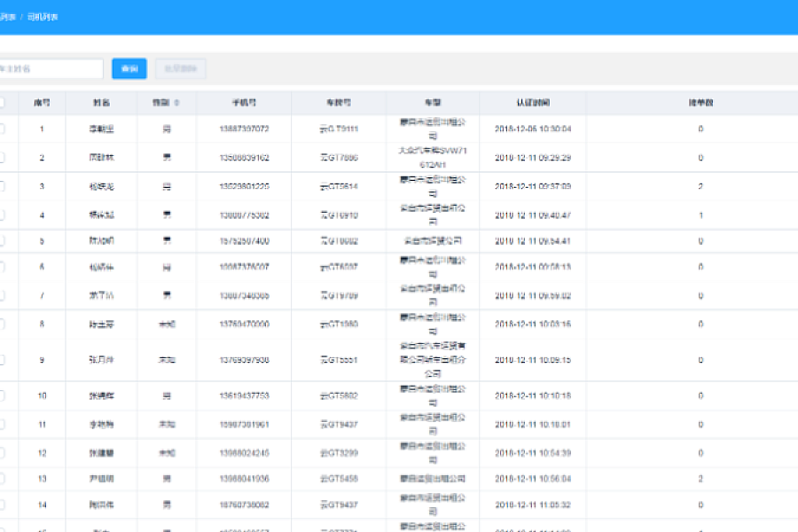Viewport: 798px width, 532px height.
Task: Click the 车型 column header
Action: [433, 103]
